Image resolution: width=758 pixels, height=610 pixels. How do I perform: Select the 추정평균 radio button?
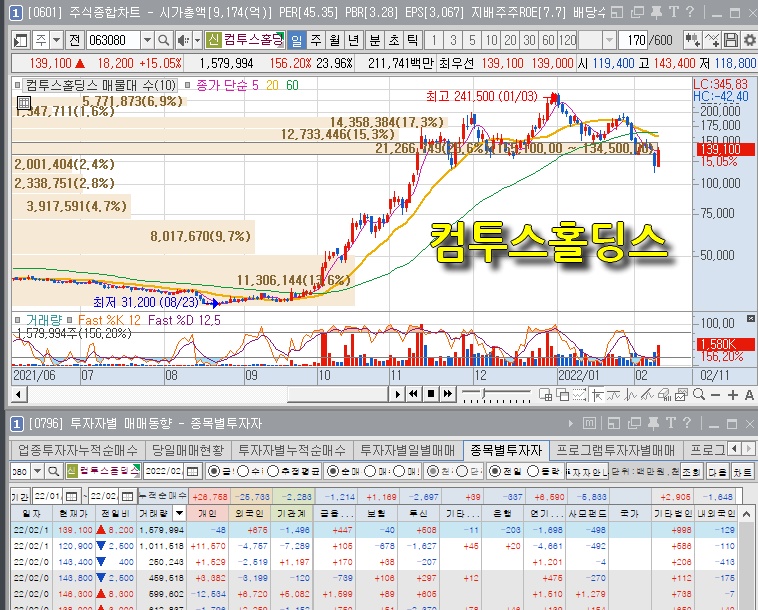273,471
